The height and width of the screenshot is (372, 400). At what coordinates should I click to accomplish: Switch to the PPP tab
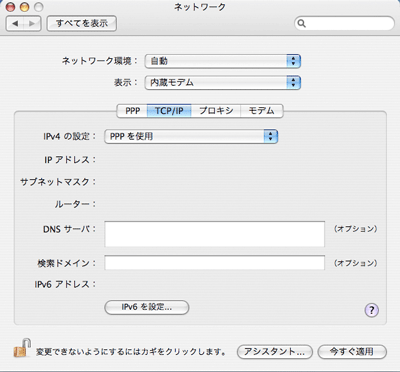(x=132, y=111)
